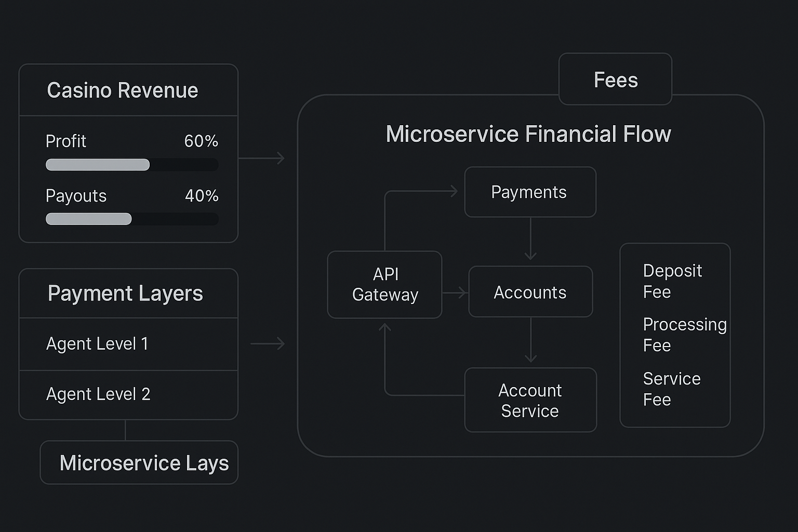Image resolution: width=798 pixels, height=532 pixels.
Task: Click the Payouts progress bar
Action: (132, 219)
